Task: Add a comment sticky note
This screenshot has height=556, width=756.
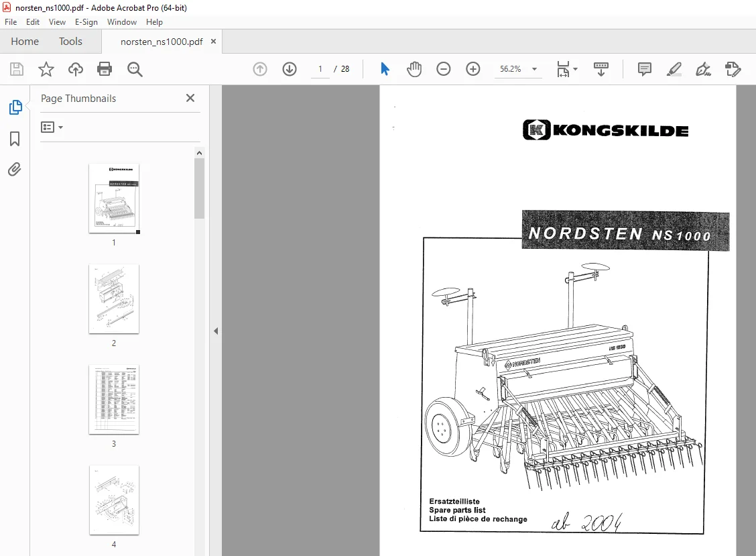Action: pyautogui.click(x=644, y=69)
